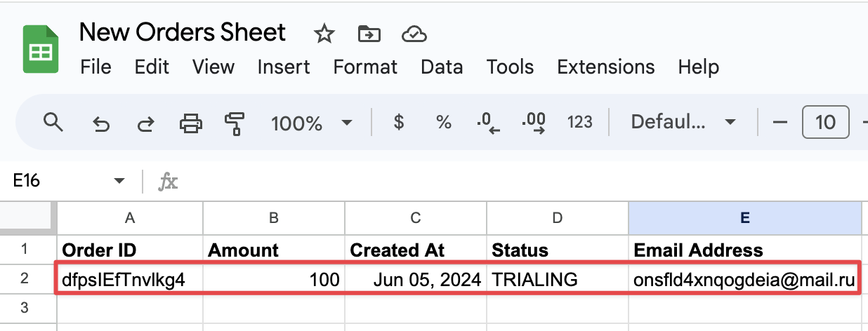Check cloud save status icon
The image size is (868, 331).
[x=414, y=34]
